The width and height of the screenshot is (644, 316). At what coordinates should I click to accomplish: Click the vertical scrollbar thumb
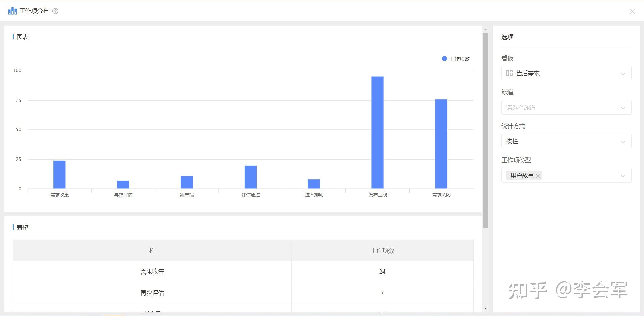pyautogui.click(x=485, y=130)
